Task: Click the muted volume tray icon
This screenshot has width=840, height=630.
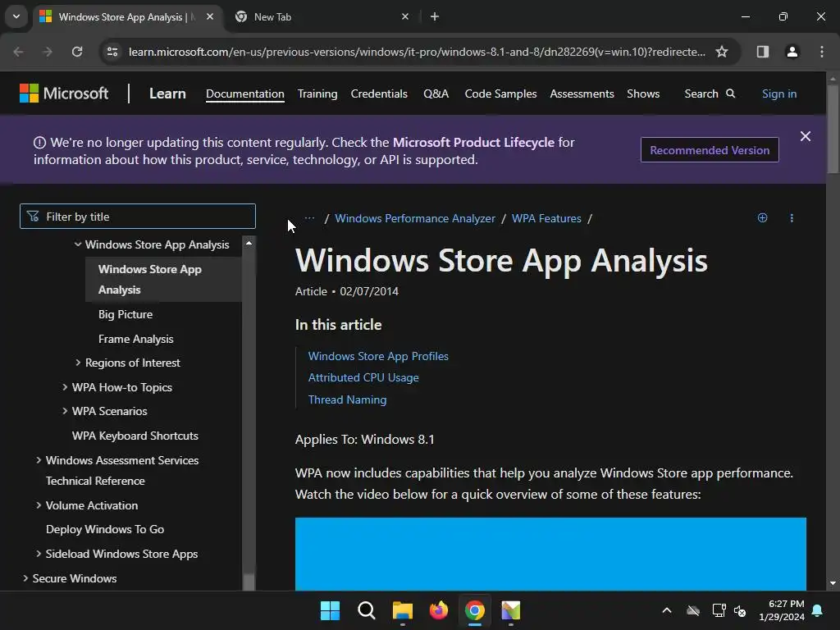Action: pos(740,610)
